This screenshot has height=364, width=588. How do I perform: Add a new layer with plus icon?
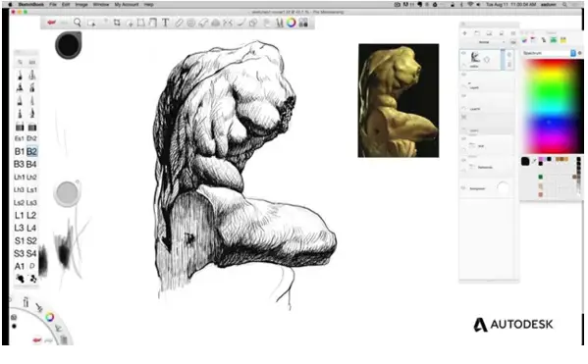[464, 33]
